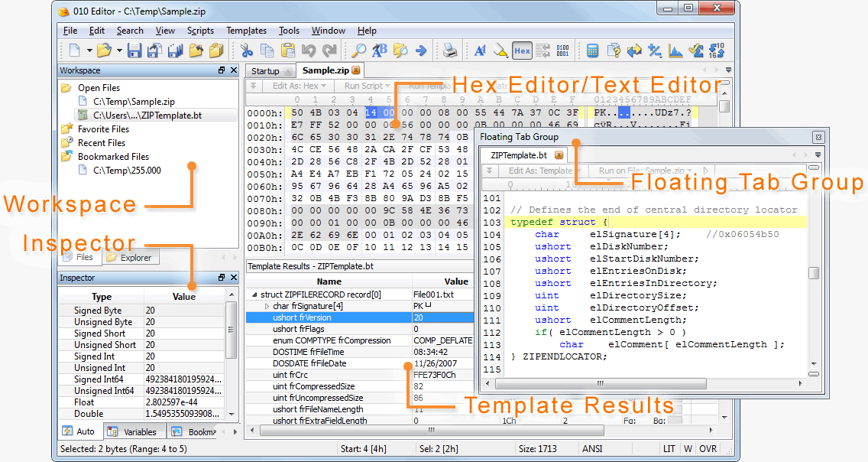The image size is (868, 462).
Task: Select the ushort frVersion row
Action: point(360,317)
